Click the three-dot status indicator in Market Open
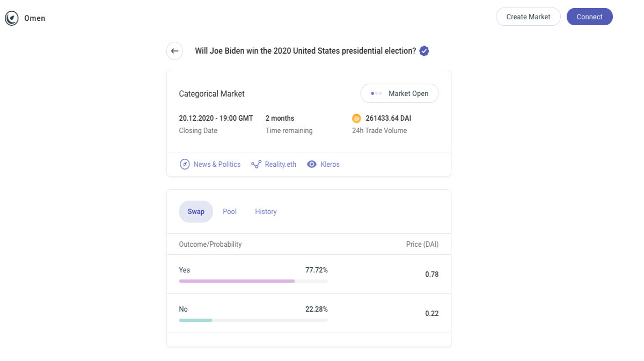The height and width of the screenshot is (361, 644). (376, 93)
